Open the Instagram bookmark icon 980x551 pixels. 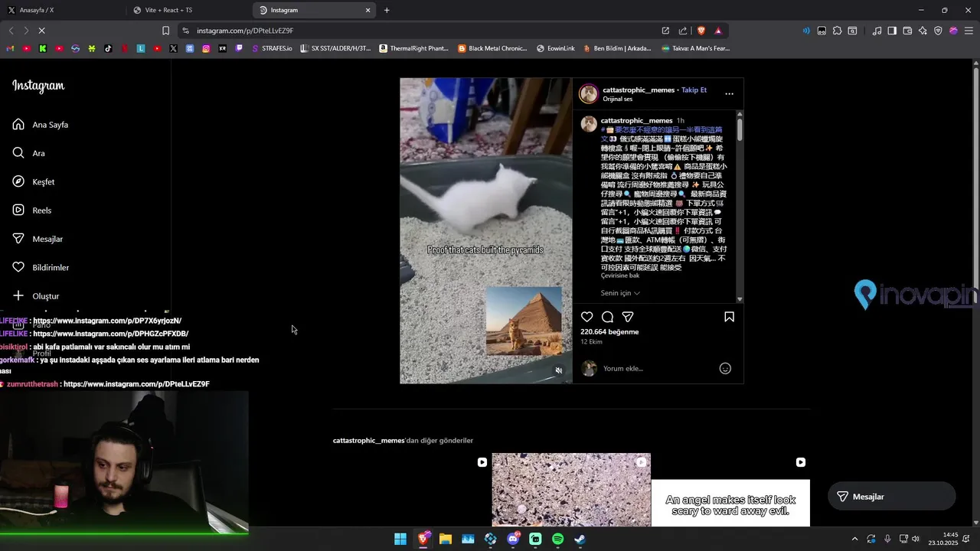(x=206, y=48)
